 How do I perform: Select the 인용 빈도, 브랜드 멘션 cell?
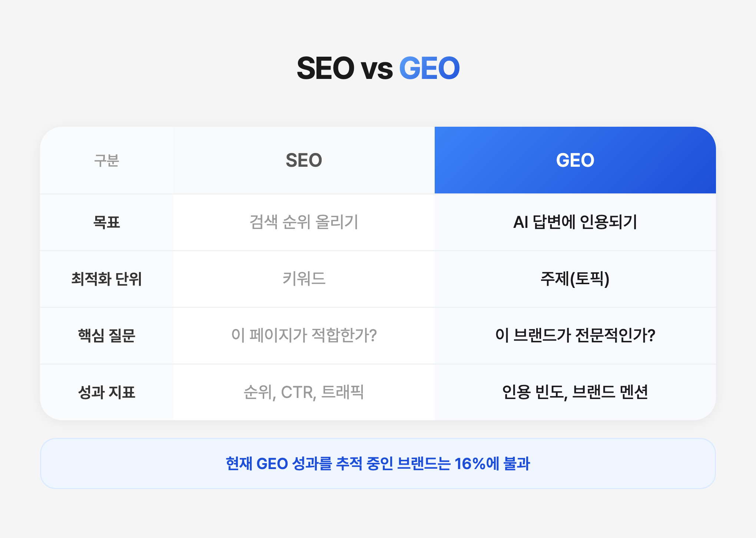(x=575, y=392)
